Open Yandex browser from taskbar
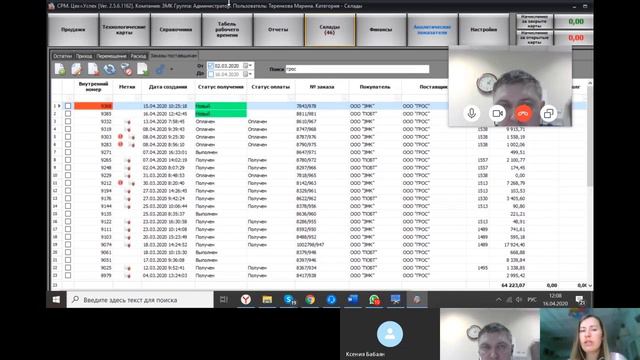 tap(245, 300)
